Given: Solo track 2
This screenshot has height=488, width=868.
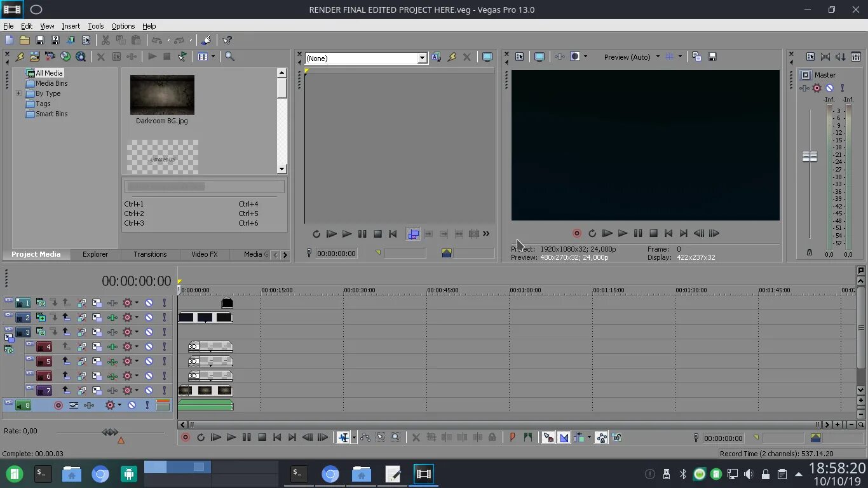Looking at the screenshot, I should tap(164, 318).
